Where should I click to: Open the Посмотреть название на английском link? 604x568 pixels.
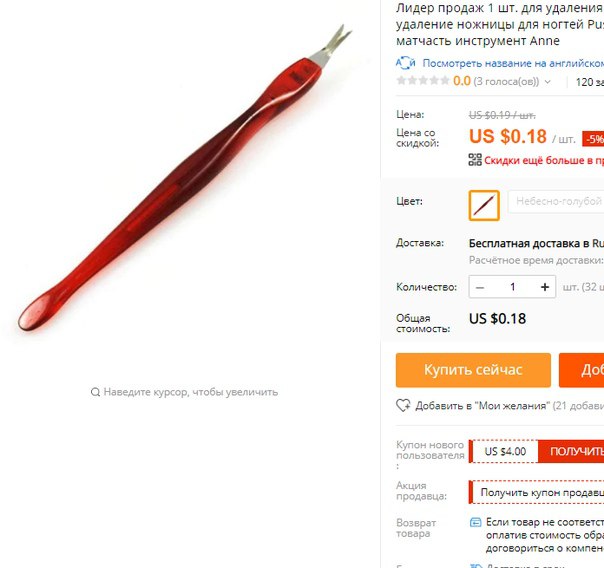pyautogui.click(x=513, y=63)
